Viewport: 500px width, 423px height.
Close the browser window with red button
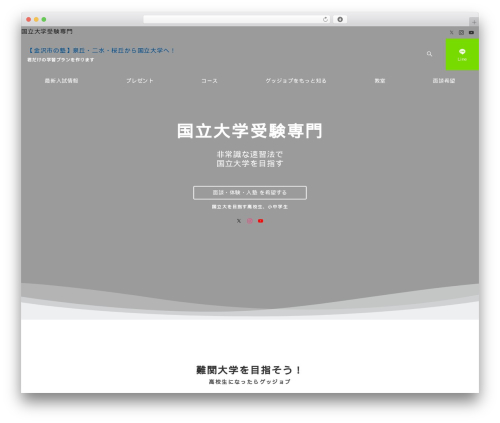tap(29, 19)
